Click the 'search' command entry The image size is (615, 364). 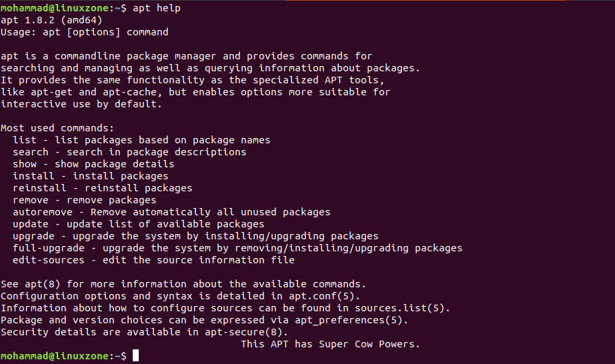click(31, 152)
